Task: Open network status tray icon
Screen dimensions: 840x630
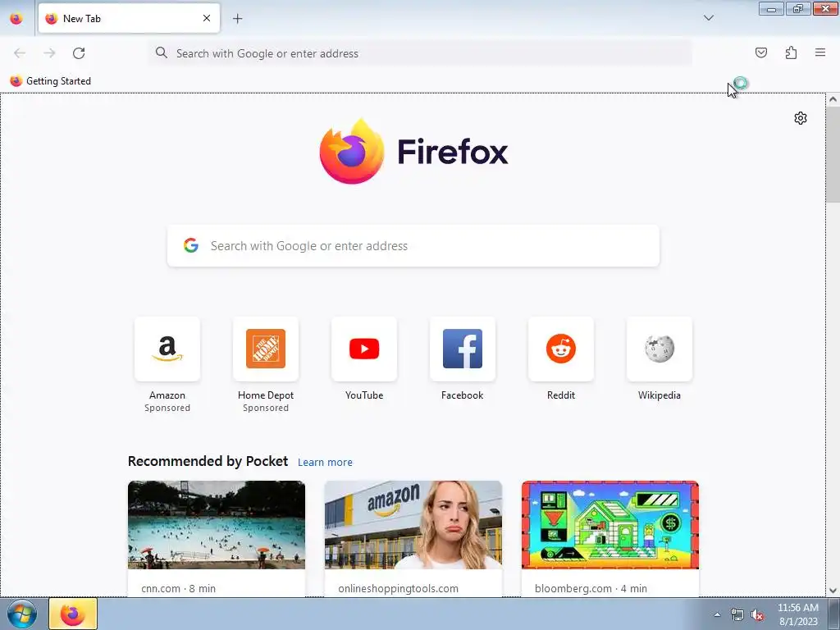Action: click(737, 615)
